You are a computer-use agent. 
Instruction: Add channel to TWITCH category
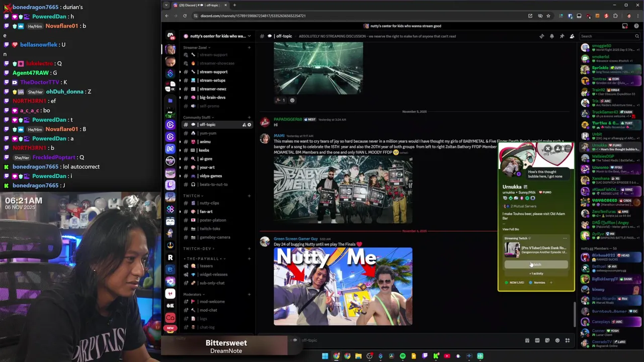tap(249, 196)
